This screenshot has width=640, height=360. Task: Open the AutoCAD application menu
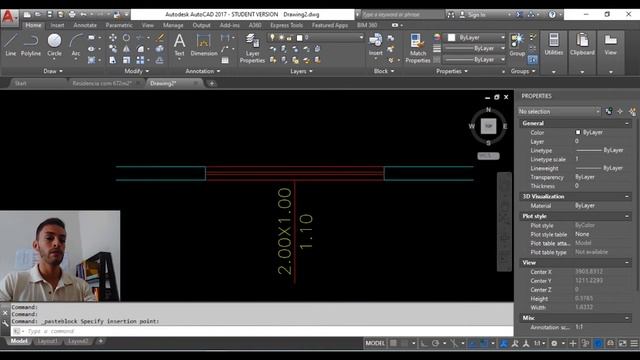(x=9, y=18)
